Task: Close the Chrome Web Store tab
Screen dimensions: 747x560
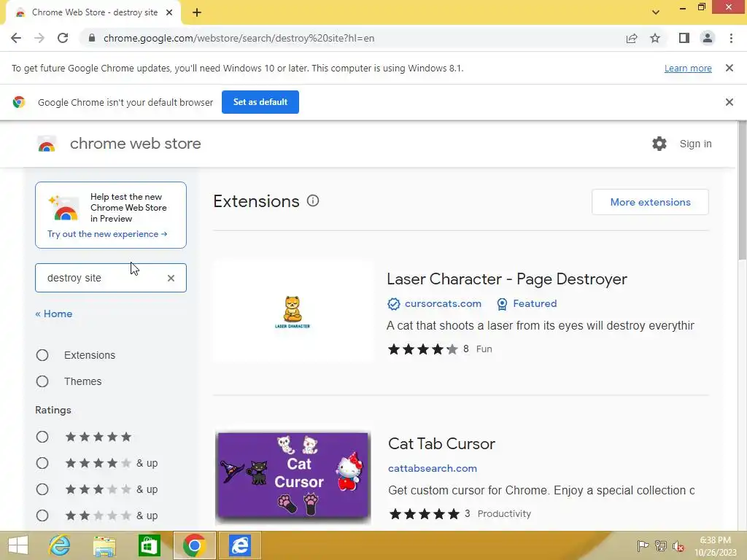Action: (x=169, y=12)
